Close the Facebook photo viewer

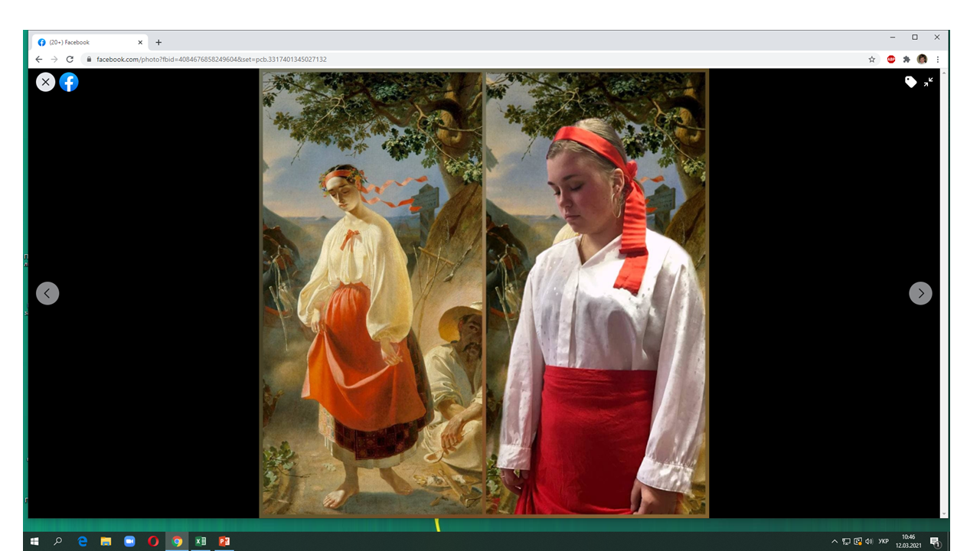[46, 82]
